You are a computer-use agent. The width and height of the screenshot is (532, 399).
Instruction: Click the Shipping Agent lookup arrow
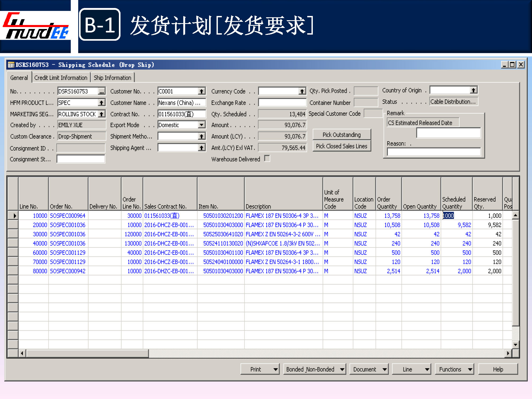[202, 148]
